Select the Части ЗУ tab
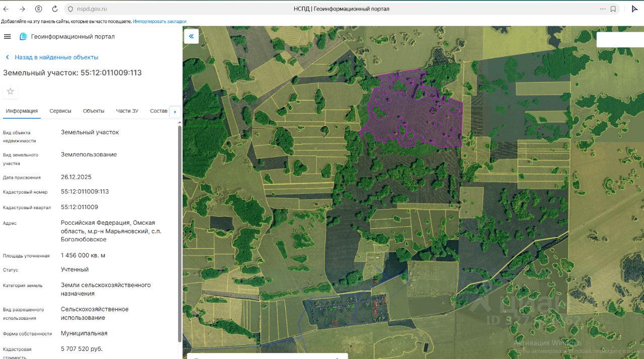This screenshot has height=359, width=644. click(127, 111)
